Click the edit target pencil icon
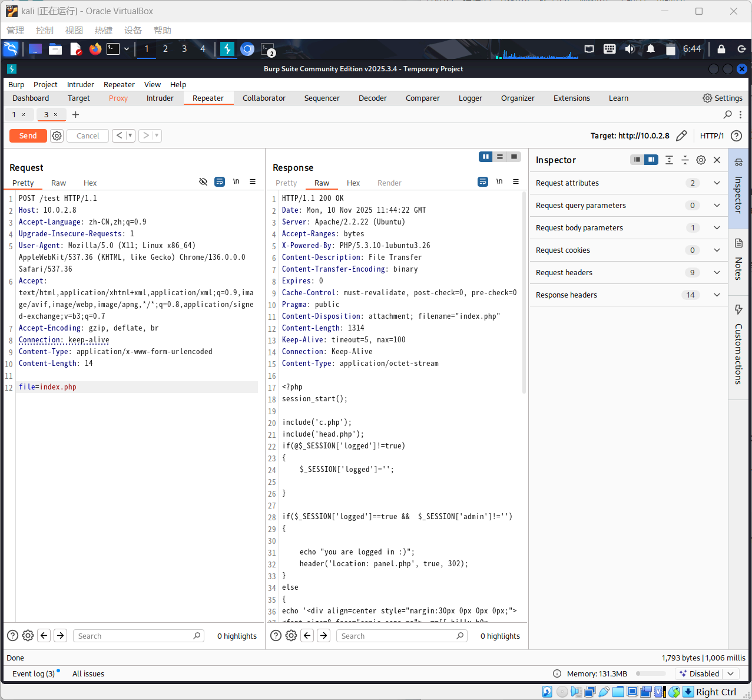 [681, 136]
